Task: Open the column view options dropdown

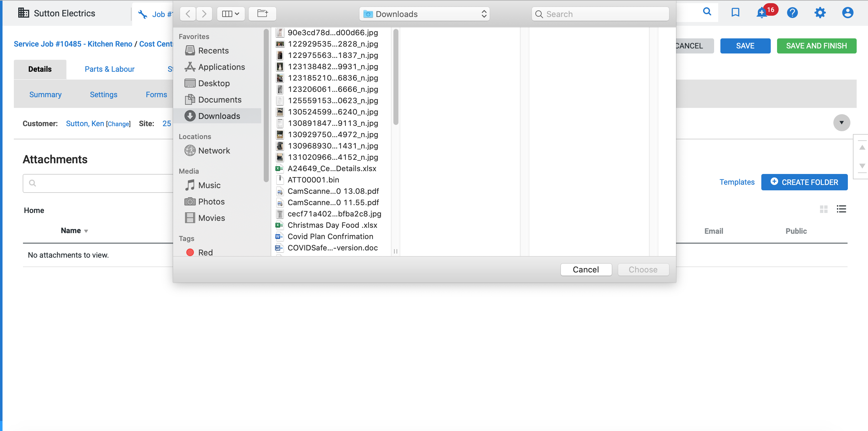Action: (231, 14)
